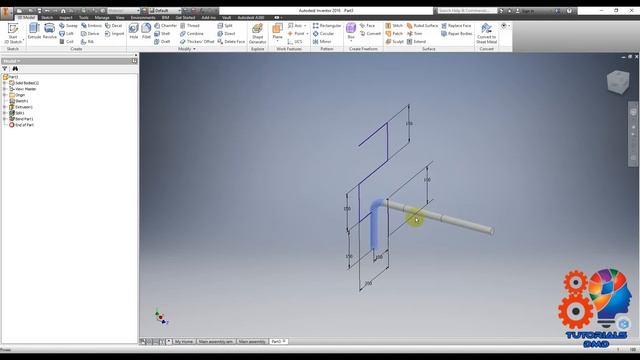Open the Modify panel dropdown
The height and width of the screenshot is (360, 640).
coord(187,49)
